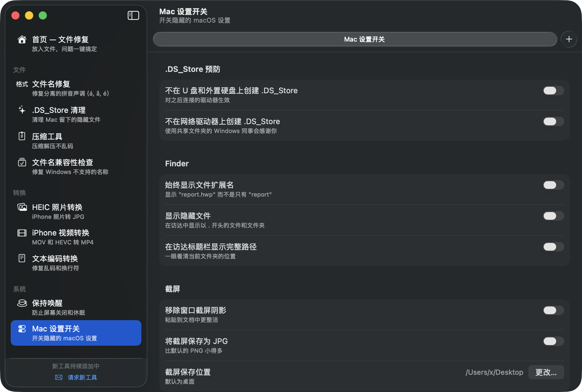The image size is (582, 392).
Task: Click the photo stack icon for HEIC 照片转换
Action: point(22,207)
